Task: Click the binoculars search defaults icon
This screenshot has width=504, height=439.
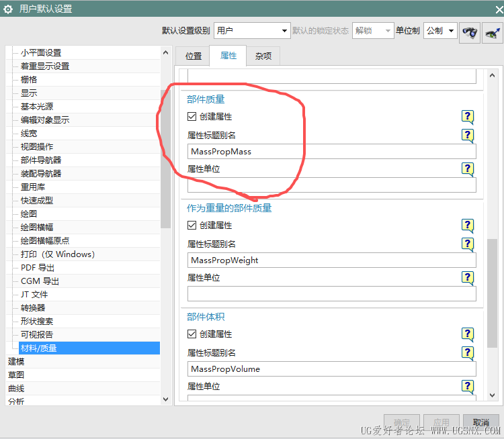Action: (470, 32)
